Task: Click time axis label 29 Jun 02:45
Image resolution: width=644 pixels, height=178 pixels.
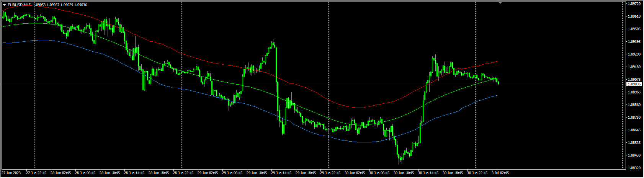Action: [x=208, y=173]
